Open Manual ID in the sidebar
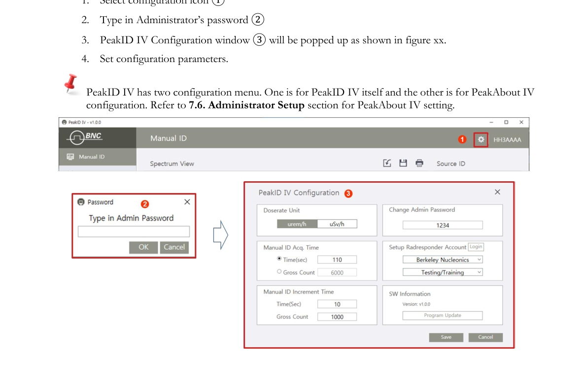588x391 pixels. pos(98,157)
